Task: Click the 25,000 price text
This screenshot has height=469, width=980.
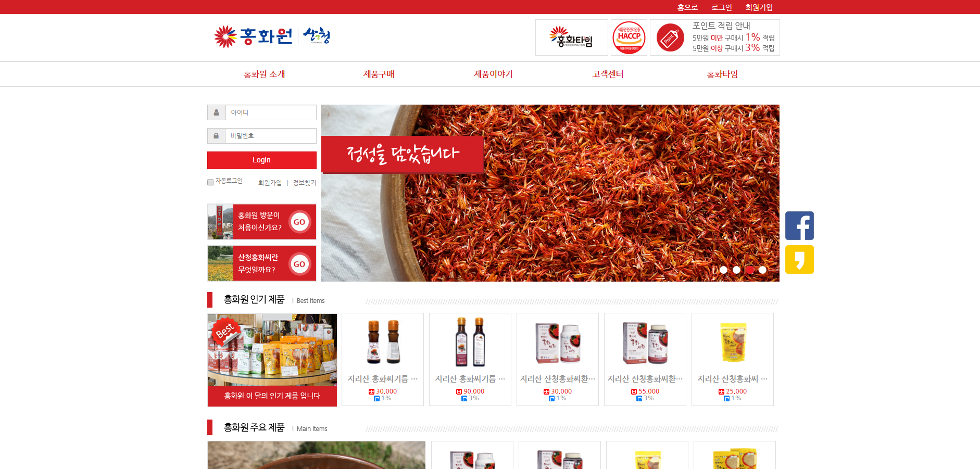Action: click(x=736, y=391)
